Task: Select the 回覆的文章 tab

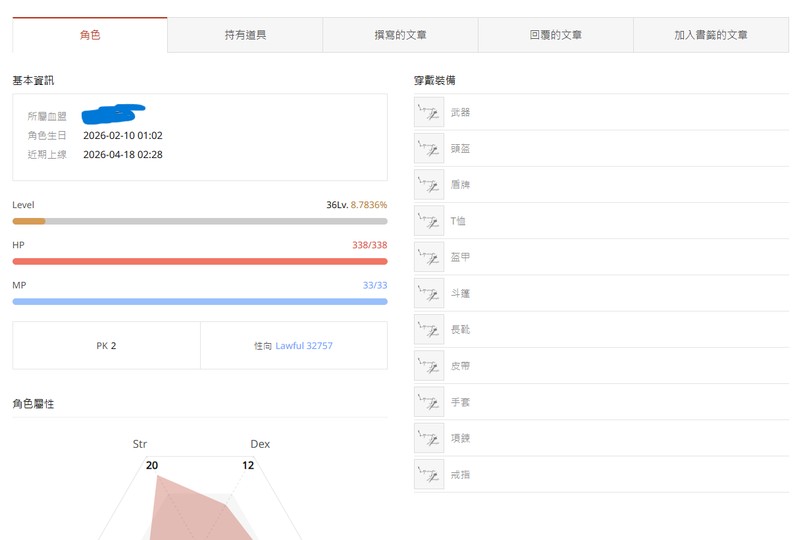Action: point(555,35)
